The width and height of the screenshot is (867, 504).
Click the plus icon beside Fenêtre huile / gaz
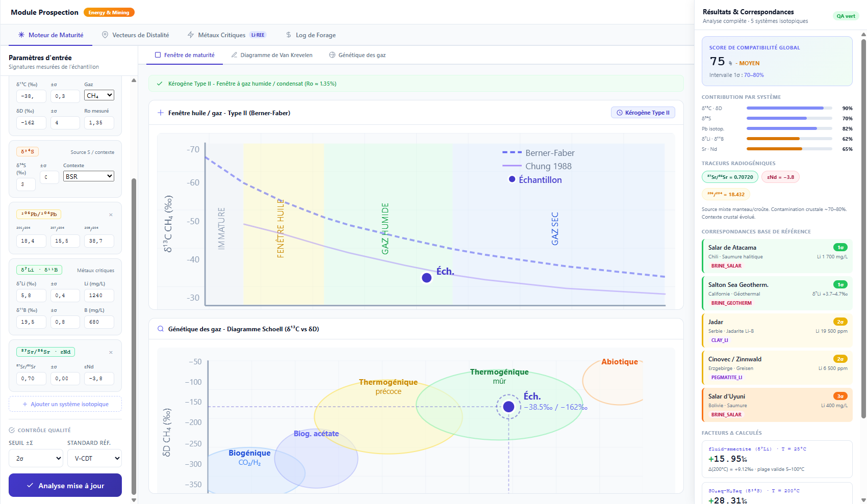160,113
